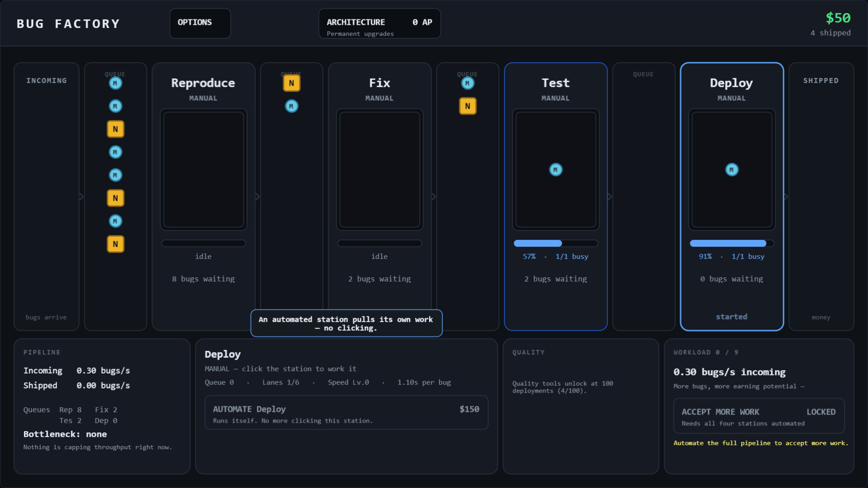Click 'Speed Lv.0' in Deploy details
This screenshot has height=488, width=868.
pos(349,382)
